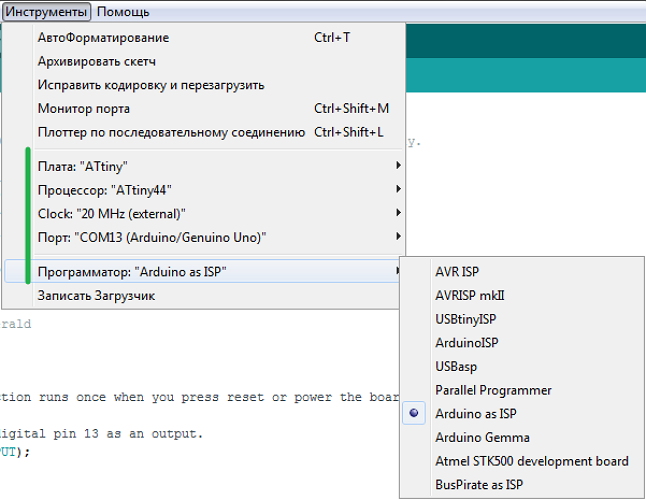Viewport: 646px width, 500px height.
Task: Open the Помощь menu
Action: coord(123,12)
